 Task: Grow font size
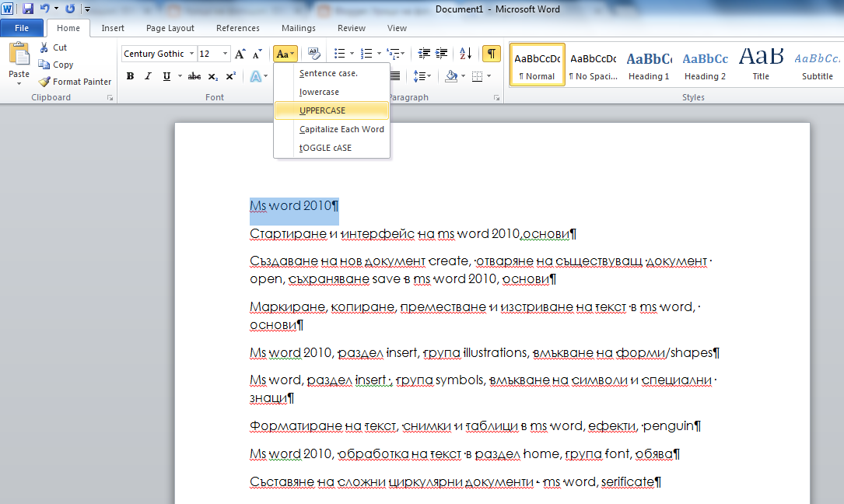[240, 54]
